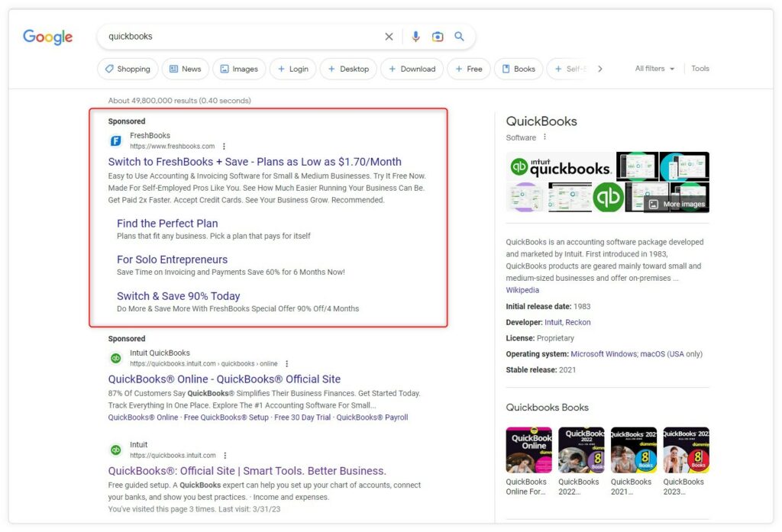Open three-dot menu next to quickbooks.intuit.com › online
Screen dimensions: 782x532
click(x=287, y=364)
